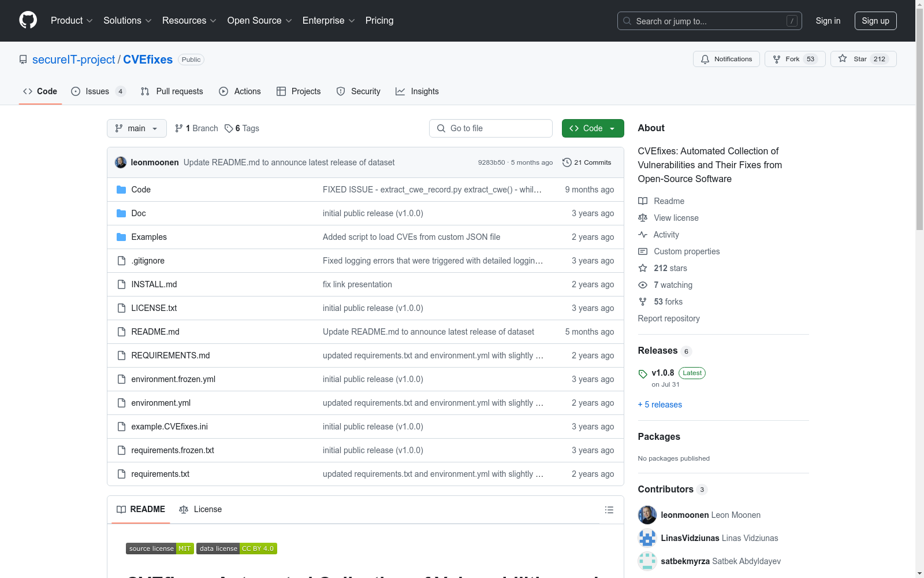Click the 1 Branch link
The width and height of the screenshot is (924, 578).
click(x=196, y=128)
